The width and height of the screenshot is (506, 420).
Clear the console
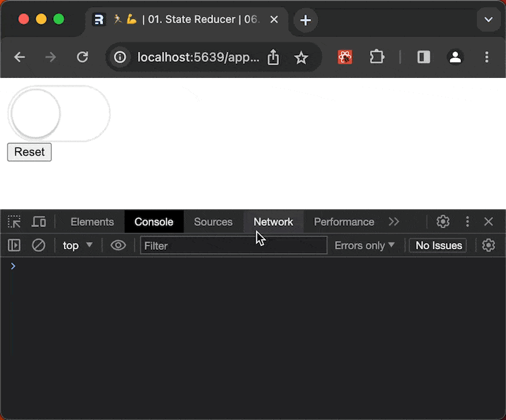[x=39, y=245]
